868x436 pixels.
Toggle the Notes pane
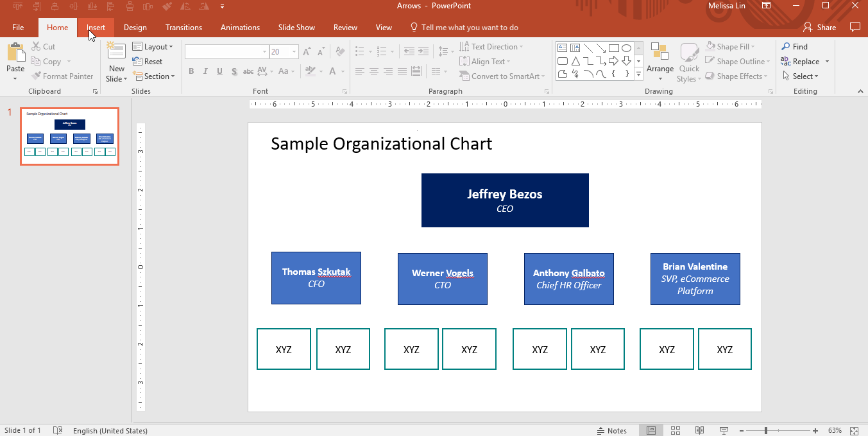point(612,430)
